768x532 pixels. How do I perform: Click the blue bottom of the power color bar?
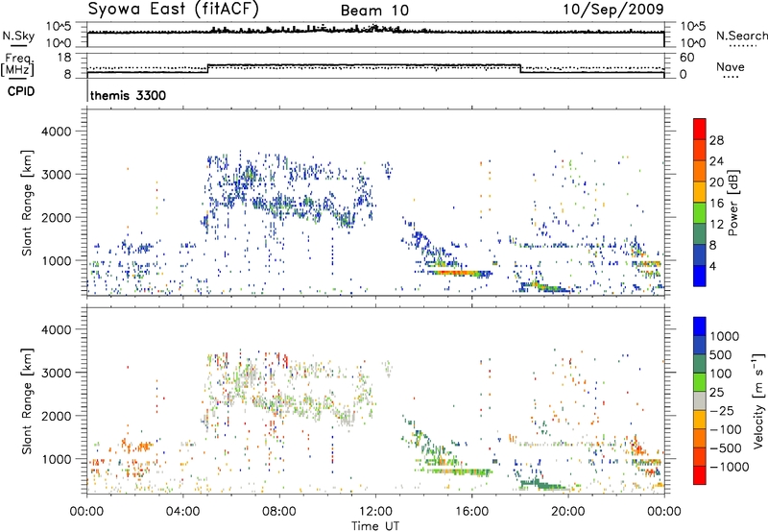pos(700,276)
